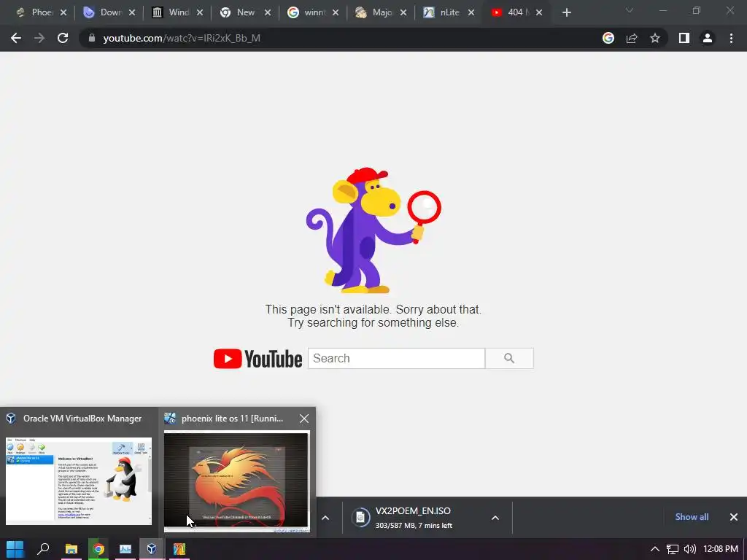View site info via the lock icon
The width and height of the screenshot is (747, 560).
tap(92, 38)
